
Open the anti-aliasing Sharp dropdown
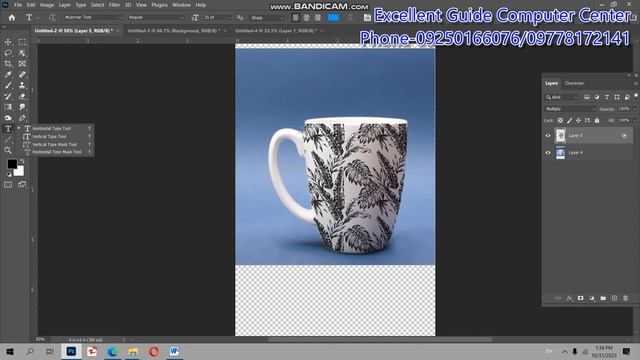[267, 18]
